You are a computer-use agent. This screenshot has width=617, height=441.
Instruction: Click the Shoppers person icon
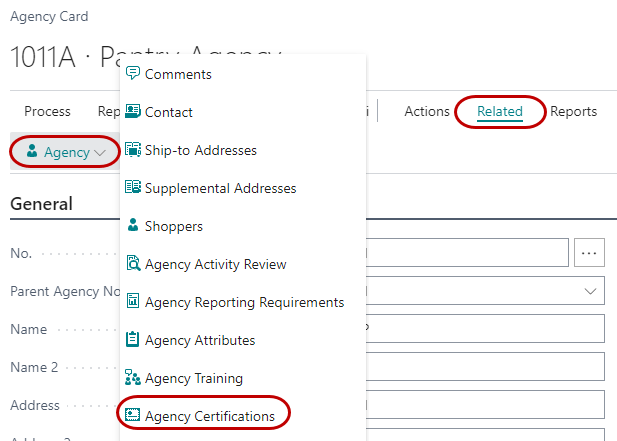coord(132,226)
